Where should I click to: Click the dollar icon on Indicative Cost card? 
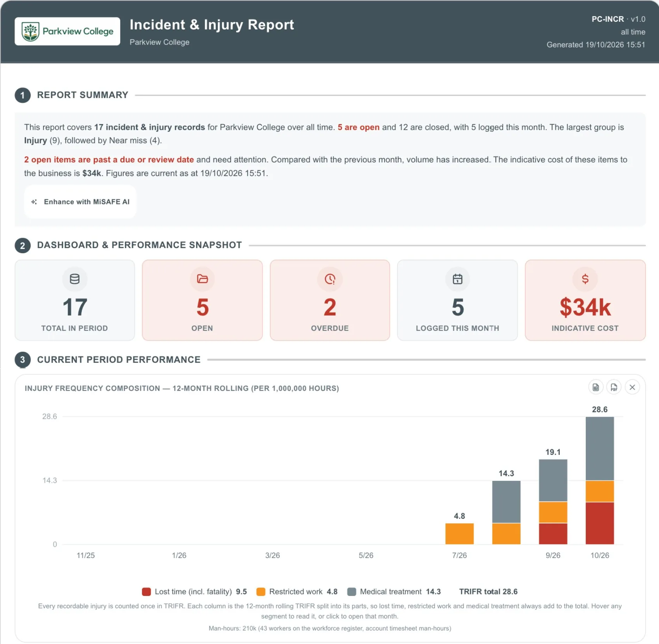[x=585, y=279]
